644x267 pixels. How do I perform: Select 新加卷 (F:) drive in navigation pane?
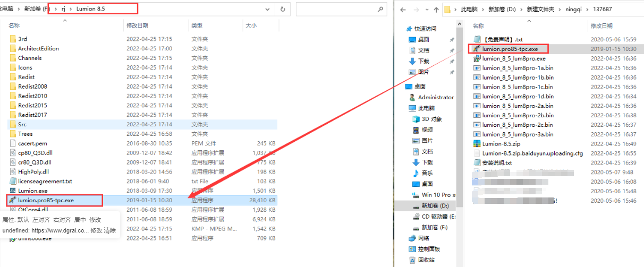(x=436, y=227)
